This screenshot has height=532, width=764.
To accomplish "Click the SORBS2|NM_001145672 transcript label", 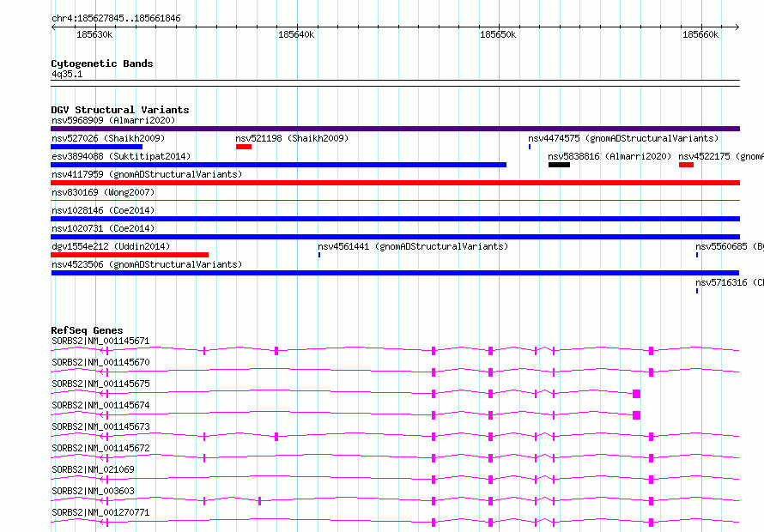I will [100, 448].
